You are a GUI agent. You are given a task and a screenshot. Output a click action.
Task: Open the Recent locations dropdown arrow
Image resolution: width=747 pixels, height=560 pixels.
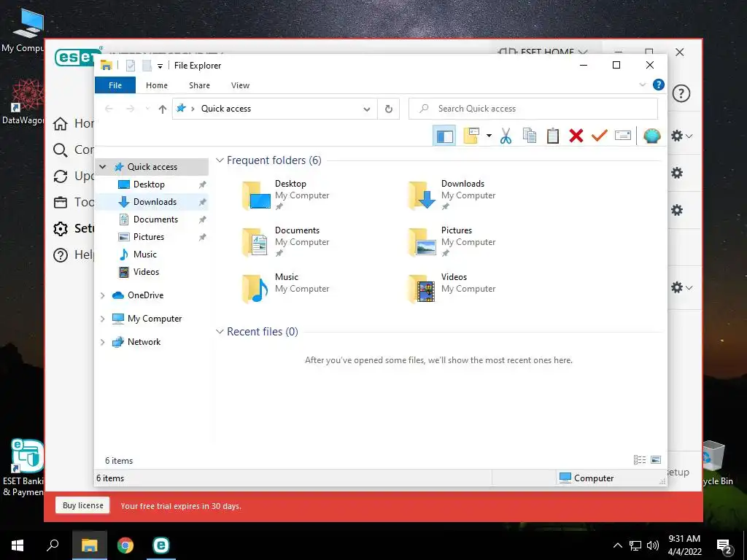click(x=147, y=109)
